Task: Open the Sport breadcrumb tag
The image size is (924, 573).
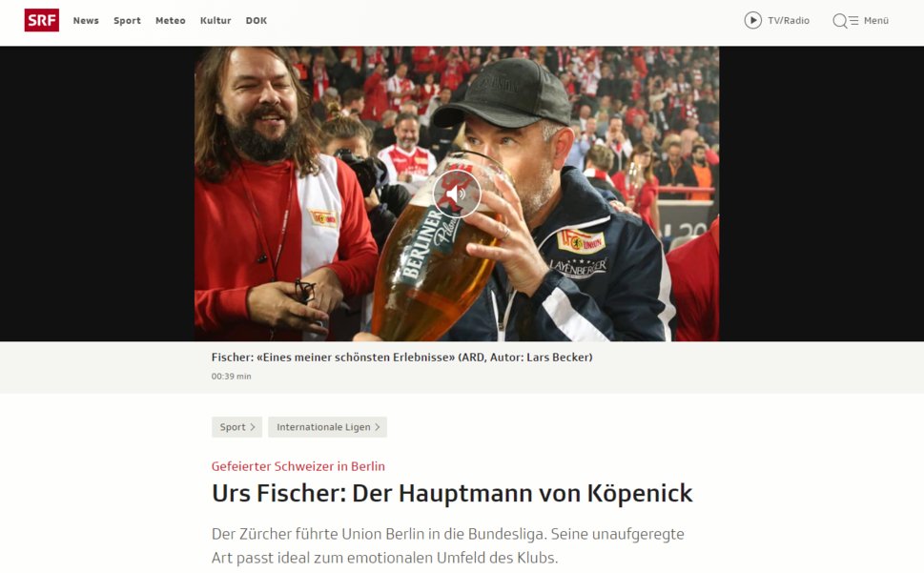Action: [236, 427]
